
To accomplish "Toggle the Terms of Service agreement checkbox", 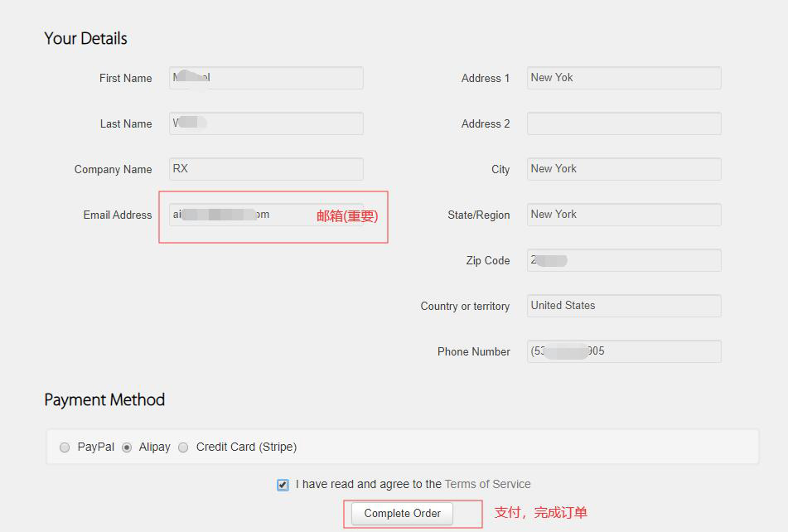I will click(283, 485).
